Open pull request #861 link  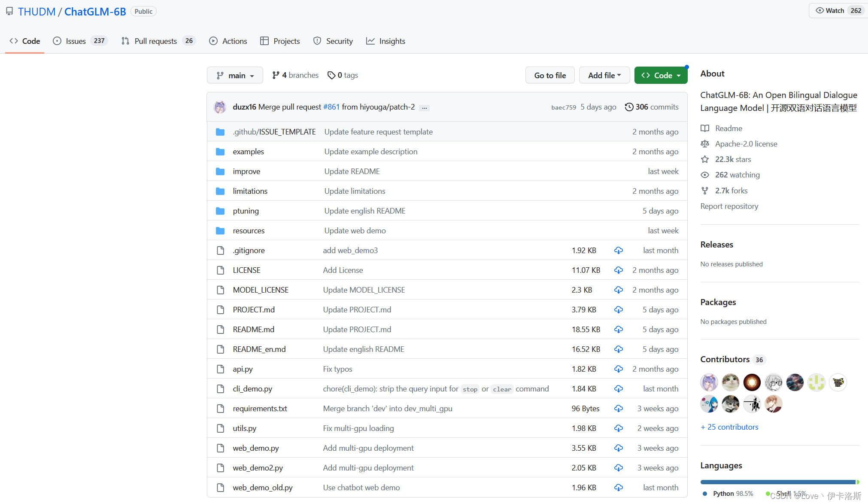coord(331,107)
